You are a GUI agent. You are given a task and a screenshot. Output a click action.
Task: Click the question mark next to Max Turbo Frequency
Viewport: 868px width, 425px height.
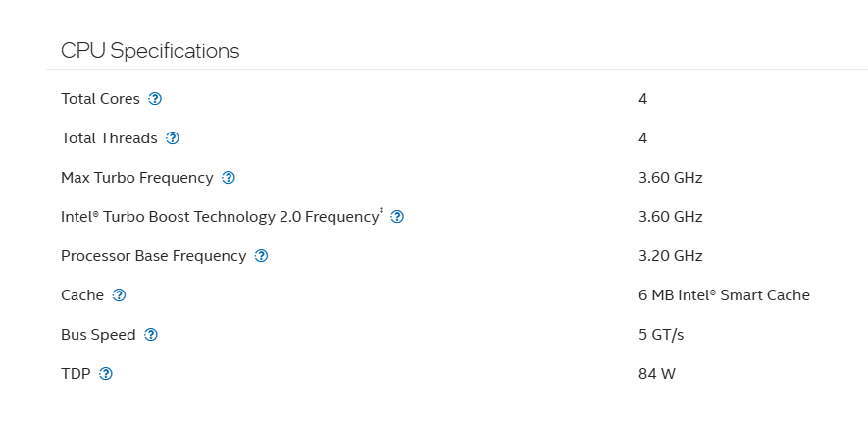point(229,178)
